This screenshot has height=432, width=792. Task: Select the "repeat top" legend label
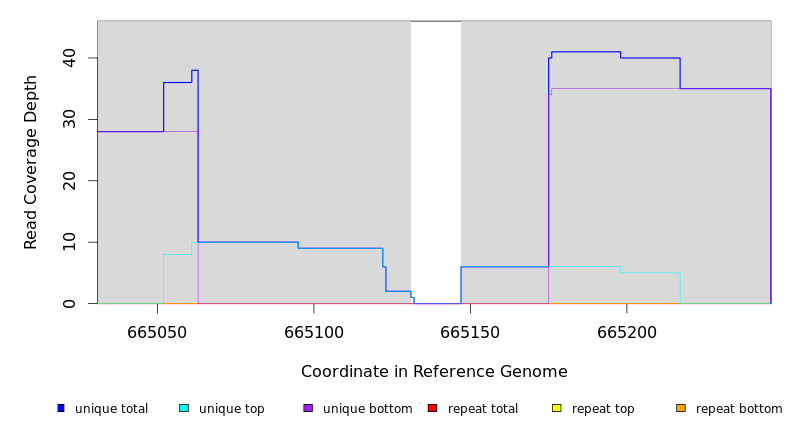[603, 409]
